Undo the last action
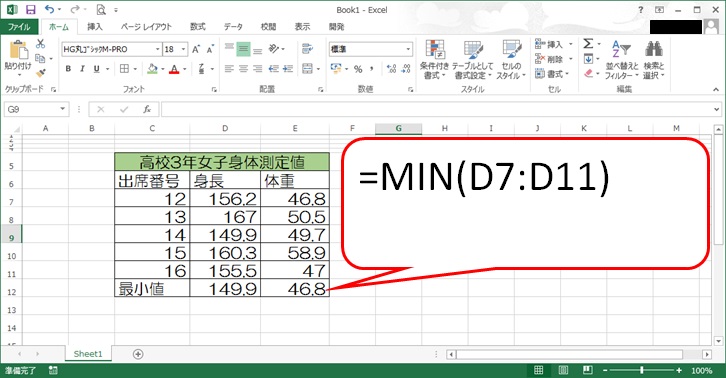 (49, 9)
